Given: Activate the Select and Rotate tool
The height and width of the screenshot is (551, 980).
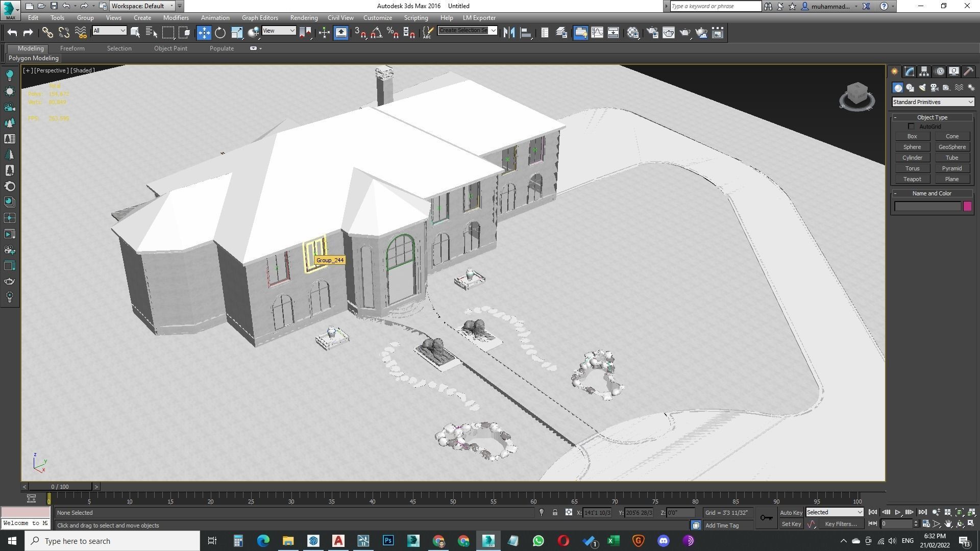Looking at the screenshot, I should click(x=220, y=33).
